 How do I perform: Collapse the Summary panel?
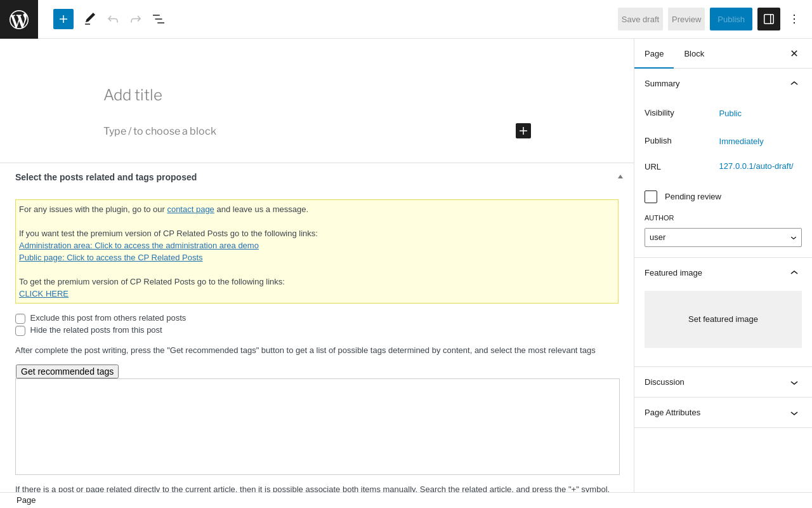723,83
